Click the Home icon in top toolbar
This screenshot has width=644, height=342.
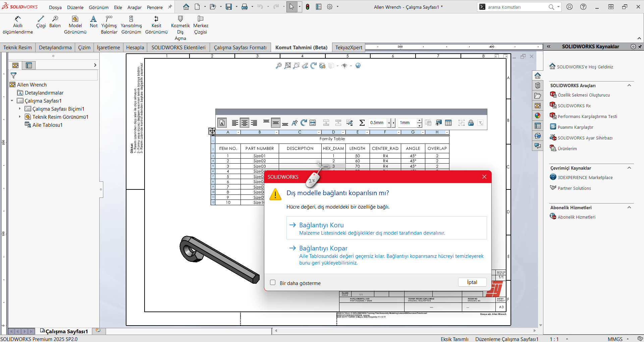click(x=186, y=7)
